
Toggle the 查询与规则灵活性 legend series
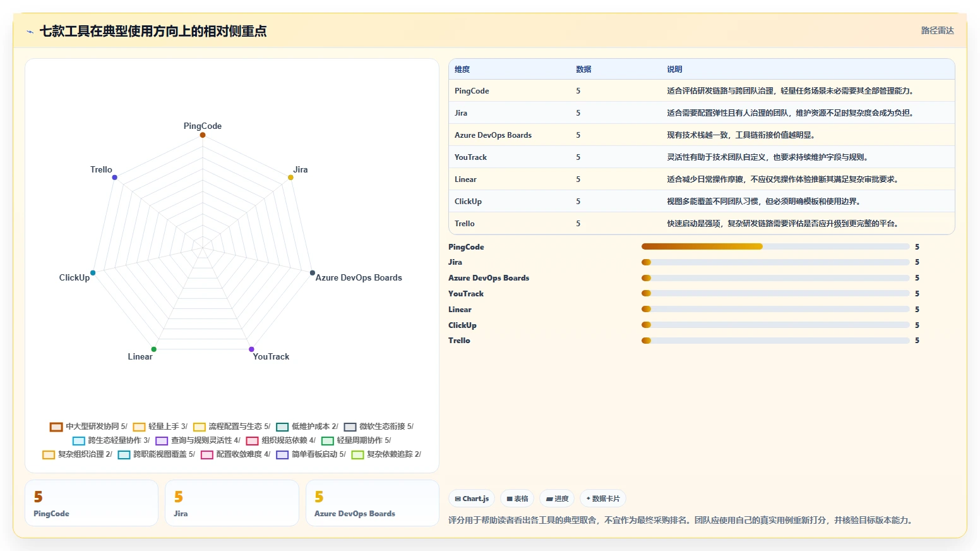point(198,440)
